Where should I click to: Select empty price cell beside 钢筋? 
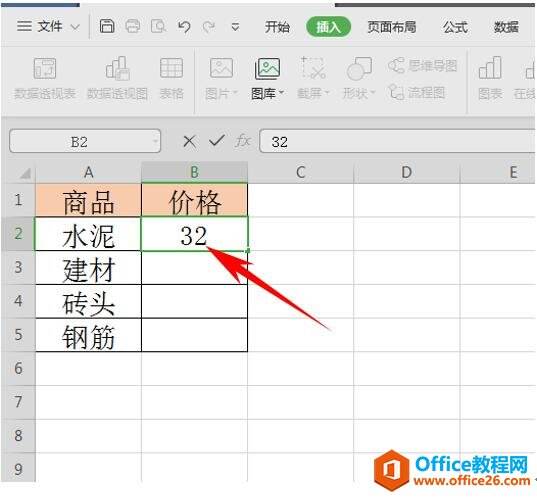194,335
